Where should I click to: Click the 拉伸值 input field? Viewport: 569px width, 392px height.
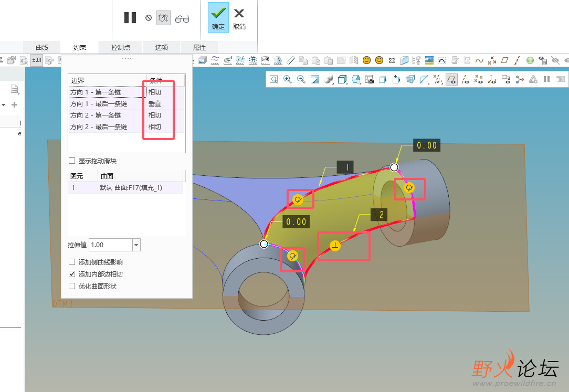pos(111,245)
